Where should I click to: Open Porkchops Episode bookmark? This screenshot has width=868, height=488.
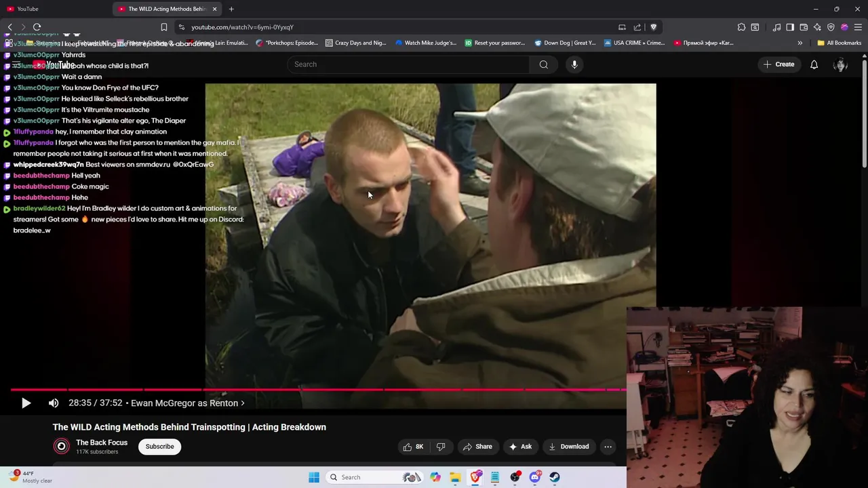[x=286, y=43]
